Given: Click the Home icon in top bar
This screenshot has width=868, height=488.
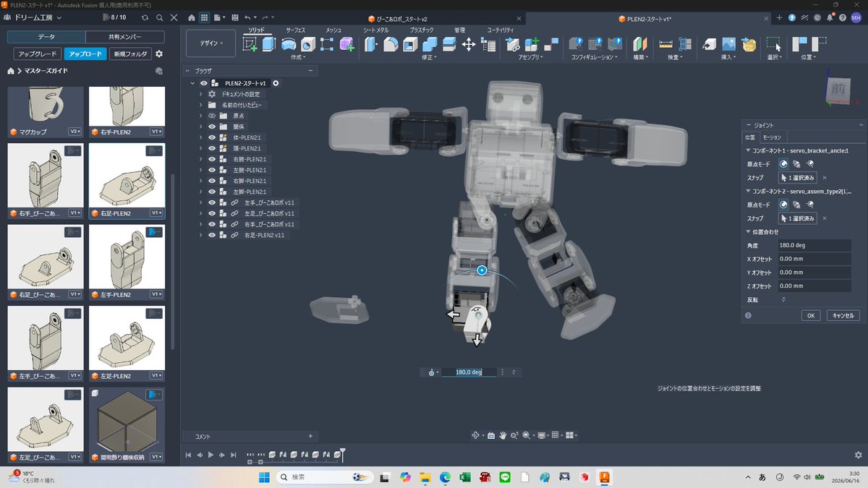Looking at the screenshot, I should (192, 17).
